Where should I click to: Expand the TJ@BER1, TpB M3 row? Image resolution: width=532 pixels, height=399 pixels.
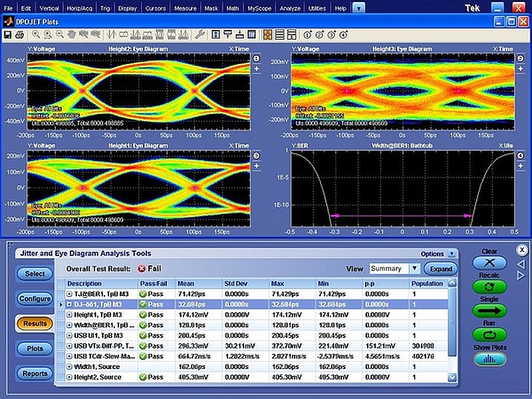[69, 294]
